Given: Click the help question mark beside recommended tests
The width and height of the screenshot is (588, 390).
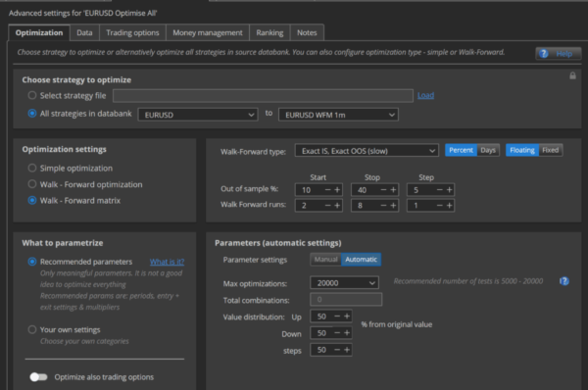Looking at the screenshot, I should [x=564, y=281].
